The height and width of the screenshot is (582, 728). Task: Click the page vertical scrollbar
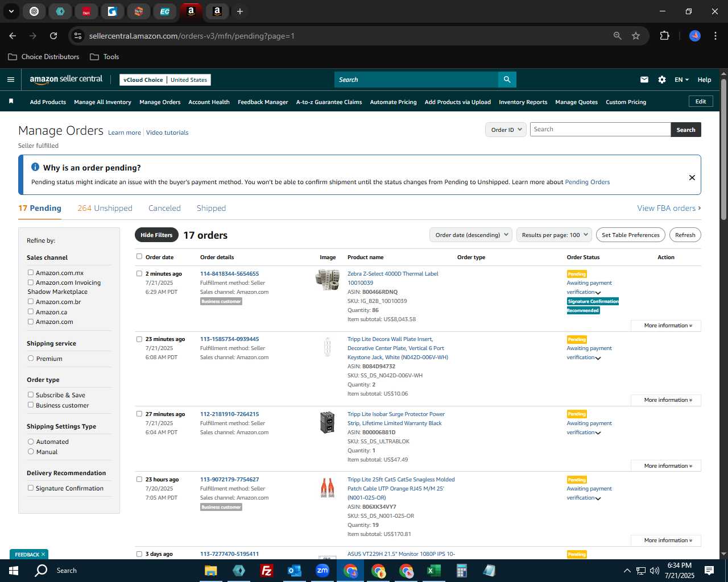coord(723,149)
